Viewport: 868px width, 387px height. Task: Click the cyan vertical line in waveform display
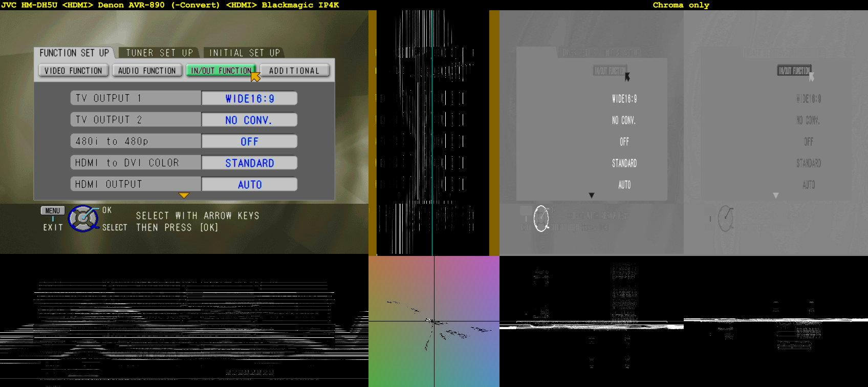point(432,133)
